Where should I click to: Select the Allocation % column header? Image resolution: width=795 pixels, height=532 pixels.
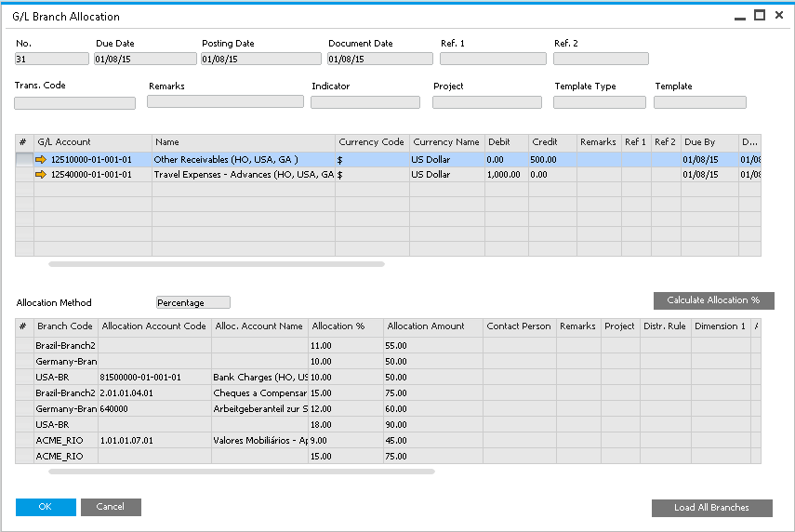[x=345, y=326]
